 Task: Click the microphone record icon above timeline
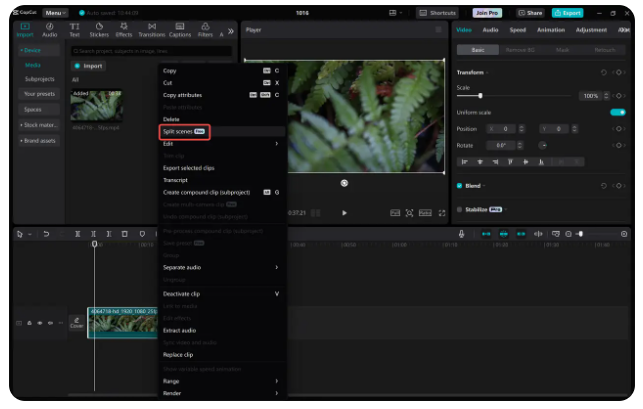point(461,234)
